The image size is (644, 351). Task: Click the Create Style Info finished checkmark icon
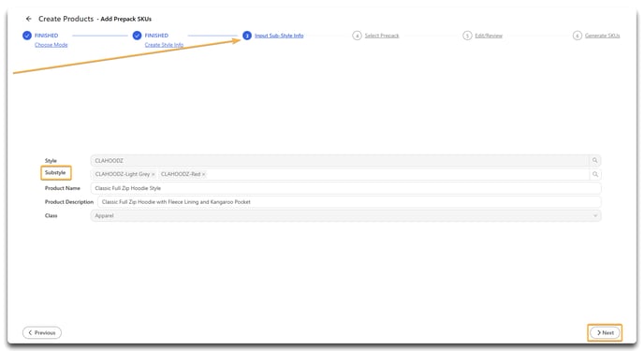(x=138, y=36)
